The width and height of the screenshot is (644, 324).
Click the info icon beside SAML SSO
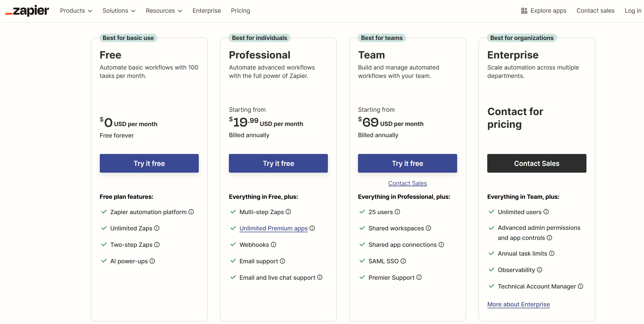pos(403,261)
